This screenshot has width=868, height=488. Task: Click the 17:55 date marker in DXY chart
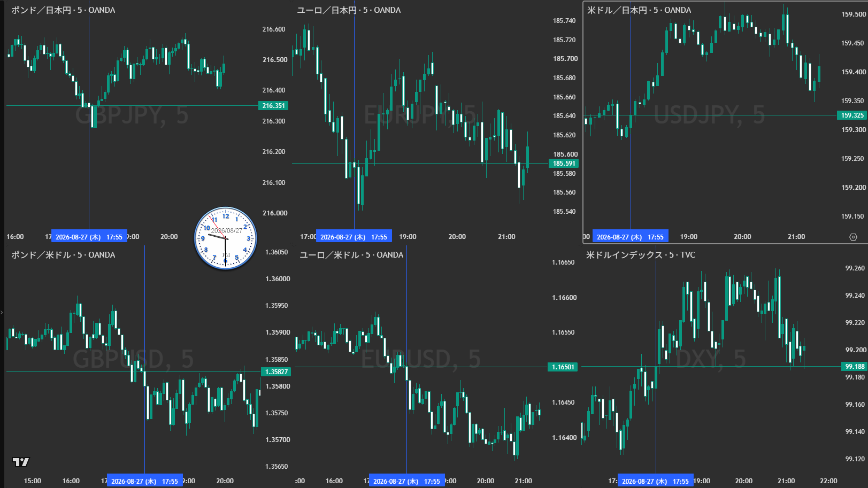tap(656, 481)
